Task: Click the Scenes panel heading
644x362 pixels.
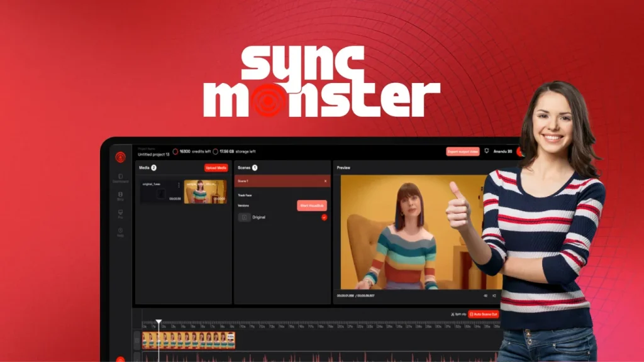Action: 244,167
